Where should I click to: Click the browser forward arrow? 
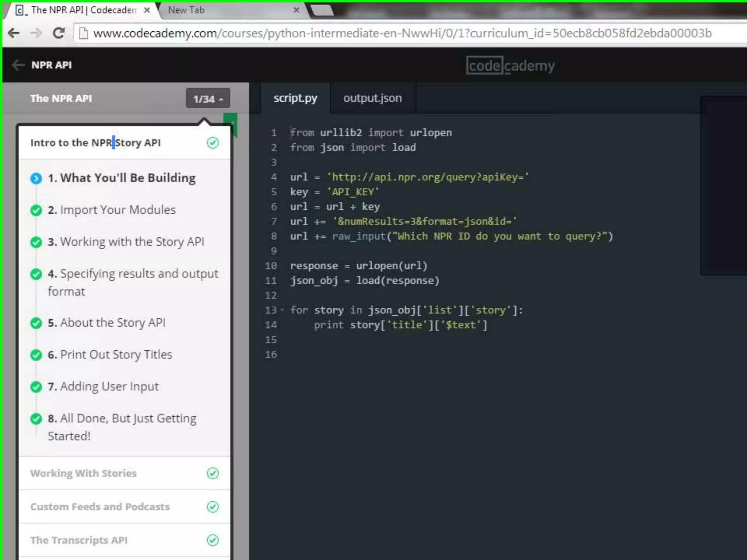pos(36,34)
